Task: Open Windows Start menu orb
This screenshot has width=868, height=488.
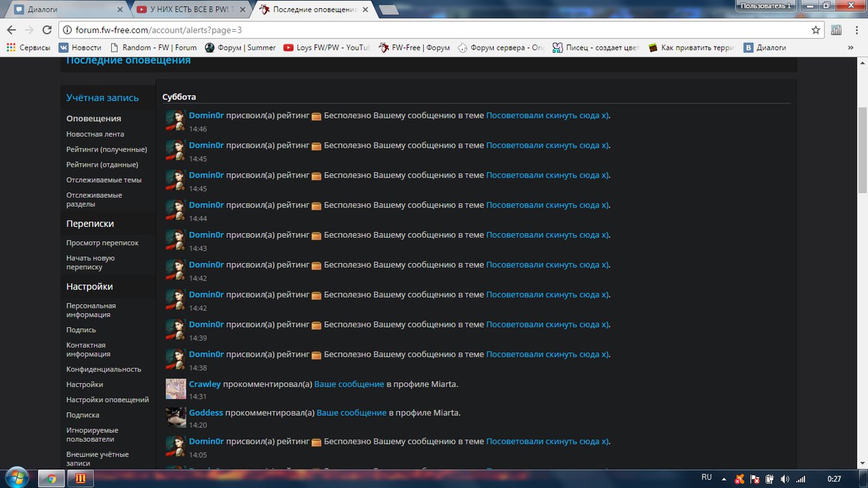Action: (x=16, y=478)
